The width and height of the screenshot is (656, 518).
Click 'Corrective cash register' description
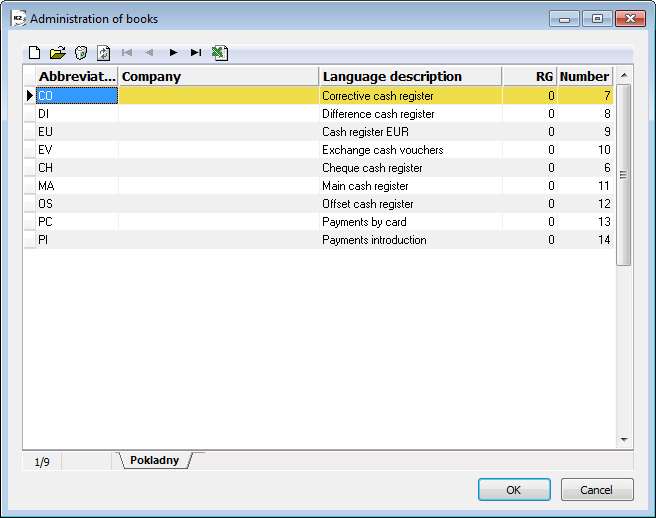(x=377, y=96)
